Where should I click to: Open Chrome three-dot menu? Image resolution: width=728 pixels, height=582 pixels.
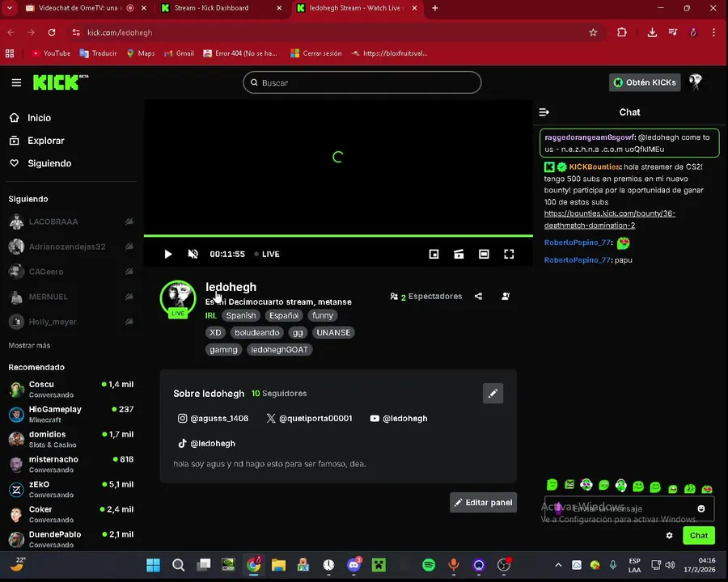(713, 32)
